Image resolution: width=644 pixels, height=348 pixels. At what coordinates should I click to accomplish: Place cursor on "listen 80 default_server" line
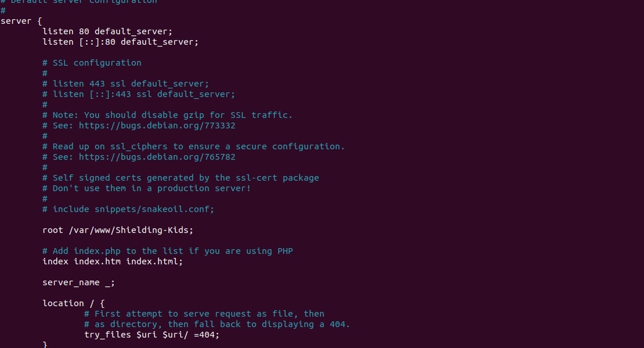pyautogui.click(x=107, y=31)
